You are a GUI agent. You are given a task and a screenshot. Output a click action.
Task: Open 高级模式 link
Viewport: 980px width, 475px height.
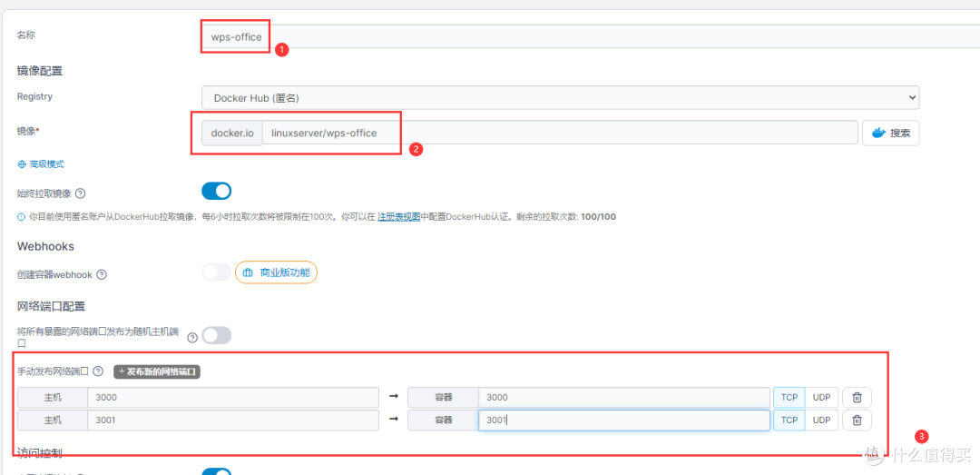click(46, 164)
